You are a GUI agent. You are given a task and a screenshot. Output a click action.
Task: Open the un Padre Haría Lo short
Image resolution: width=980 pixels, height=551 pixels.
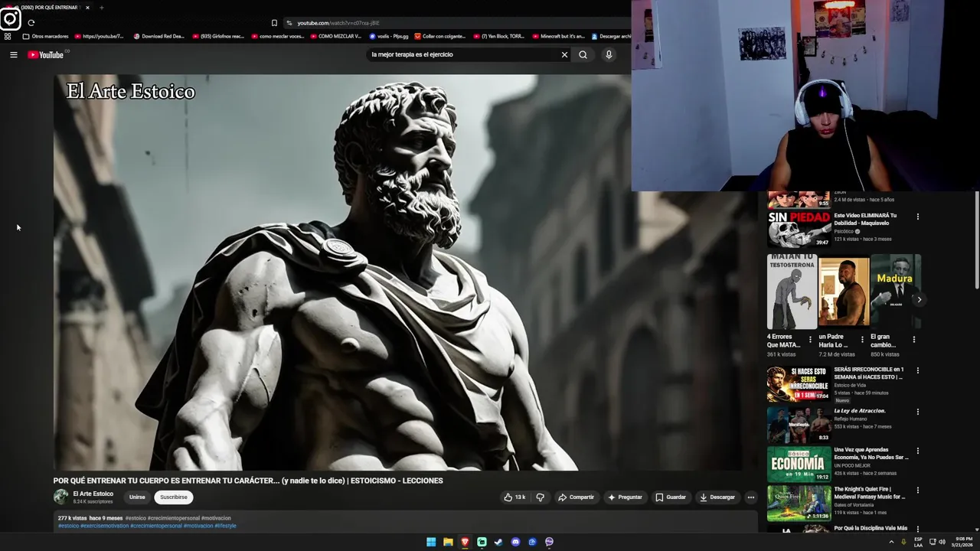(844, 292)
